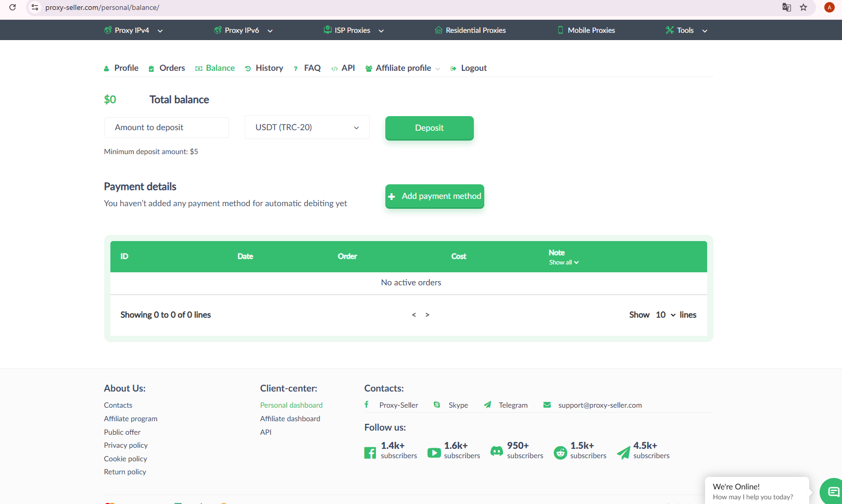842x504 pixels.
Task: Open Personal dashboard footer link
Action: click(292, 405)
